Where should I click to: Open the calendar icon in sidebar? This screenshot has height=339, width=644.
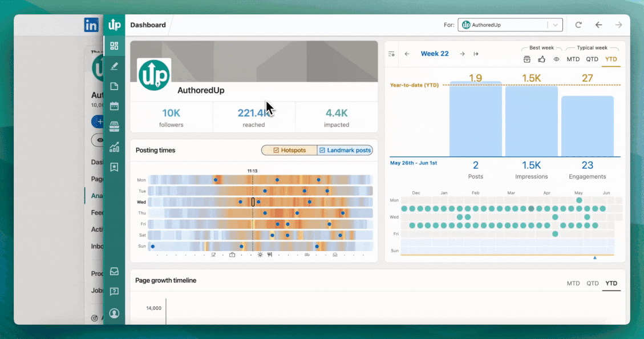tap(114, 106)
